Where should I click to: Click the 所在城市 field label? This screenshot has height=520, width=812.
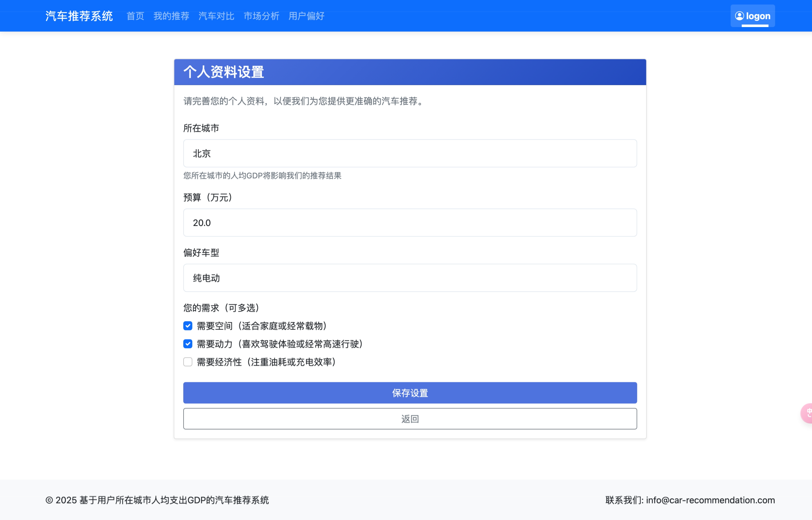tap(201, 128)
